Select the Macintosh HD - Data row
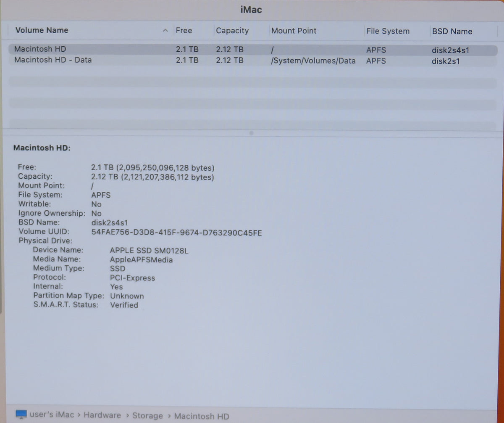Screen dimensions: 504x423 (x=252, y=61)
